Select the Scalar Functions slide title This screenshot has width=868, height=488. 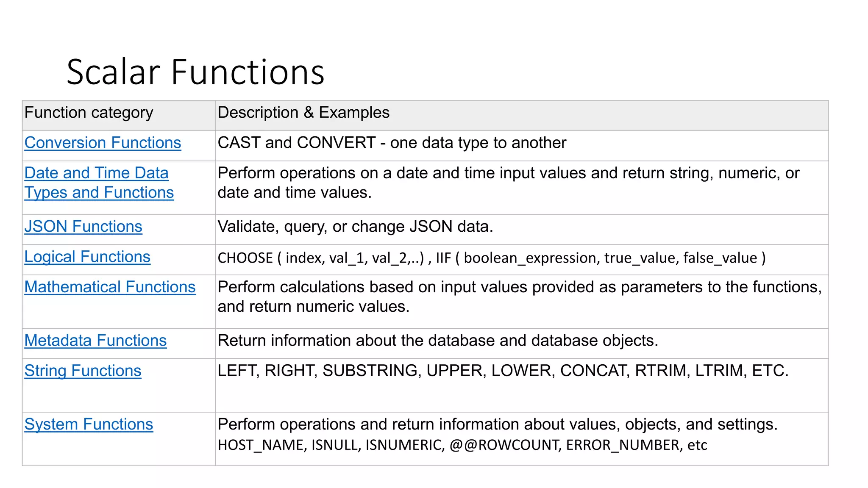[195, 72]
